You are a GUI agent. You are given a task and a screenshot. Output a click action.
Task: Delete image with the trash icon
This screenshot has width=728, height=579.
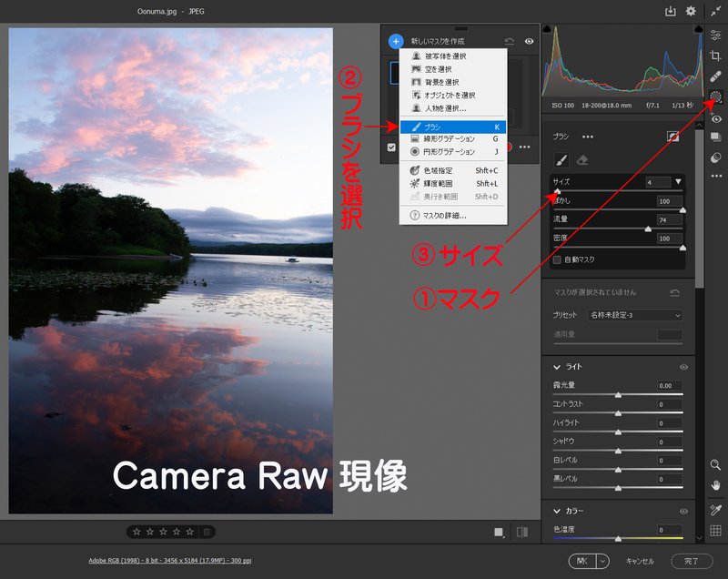point(207,532)
